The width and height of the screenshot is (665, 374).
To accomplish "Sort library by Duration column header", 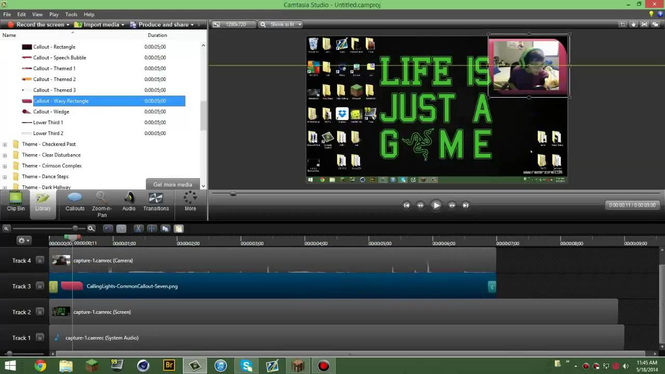I will click(157, 35).
